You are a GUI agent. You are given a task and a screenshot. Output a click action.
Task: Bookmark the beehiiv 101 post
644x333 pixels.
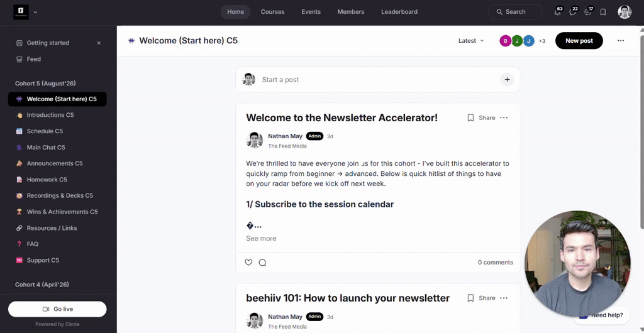(470, 298)
